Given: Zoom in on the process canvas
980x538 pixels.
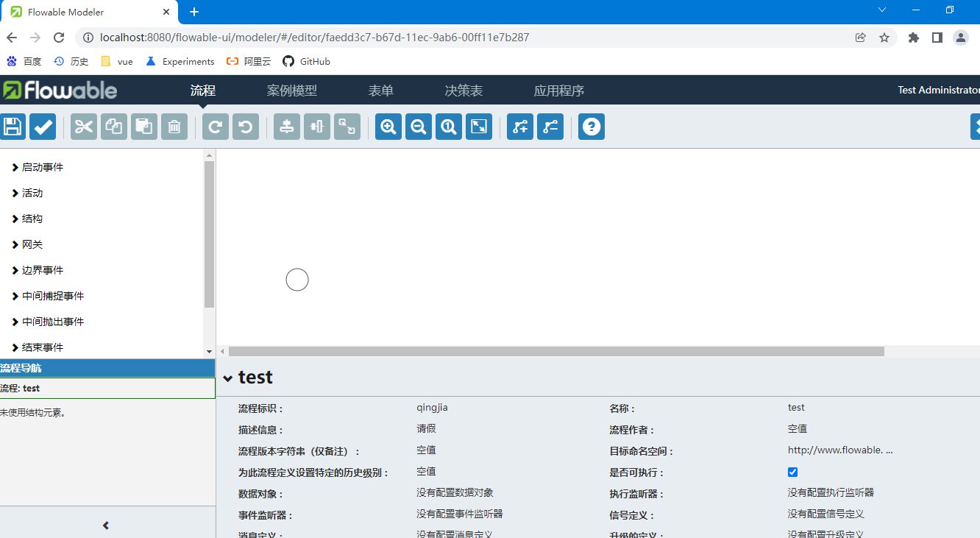Looking at the screenshot, I should (388, 127).
